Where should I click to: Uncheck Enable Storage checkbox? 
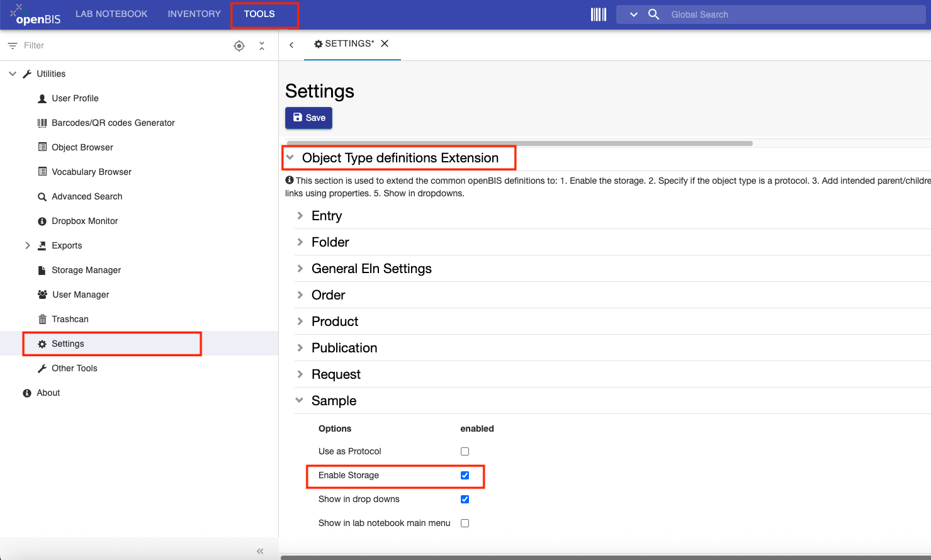pos(465,475)
